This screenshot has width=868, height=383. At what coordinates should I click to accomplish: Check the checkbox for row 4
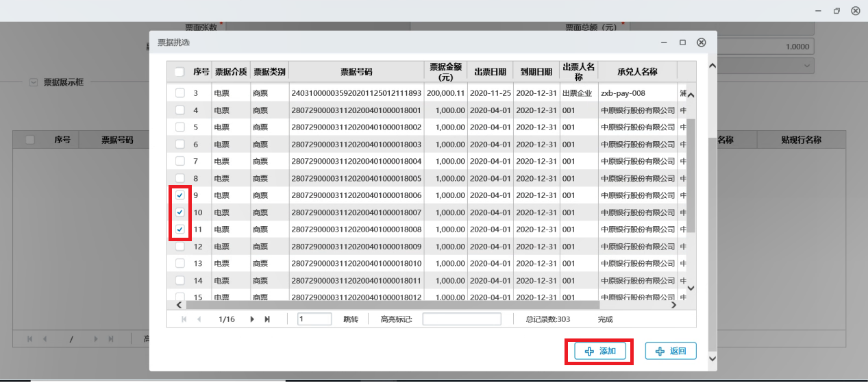(x=179, y=110)
